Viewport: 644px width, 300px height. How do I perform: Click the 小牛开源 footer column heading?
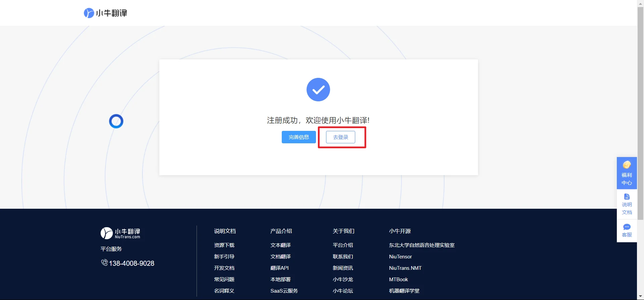400,231
